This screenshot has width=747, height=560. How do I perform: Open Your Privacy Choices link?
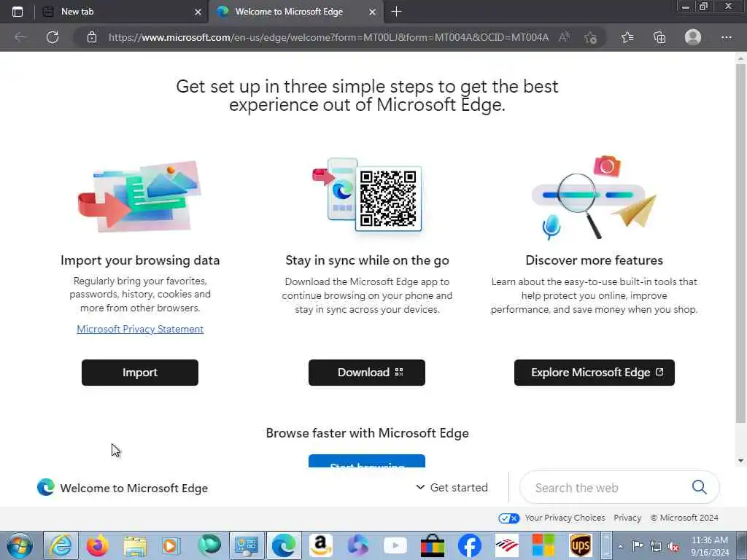pos(565,518)
